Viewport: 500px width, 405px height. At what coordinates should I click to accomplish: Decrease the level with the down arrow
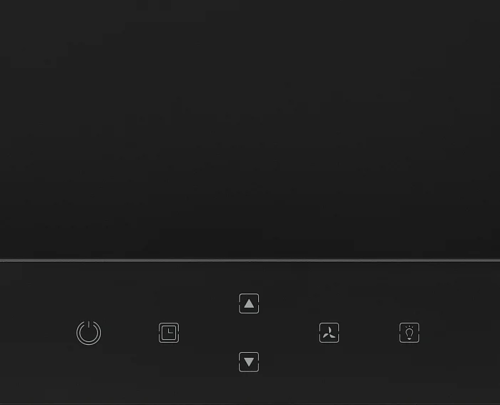[x=249, y=362]
